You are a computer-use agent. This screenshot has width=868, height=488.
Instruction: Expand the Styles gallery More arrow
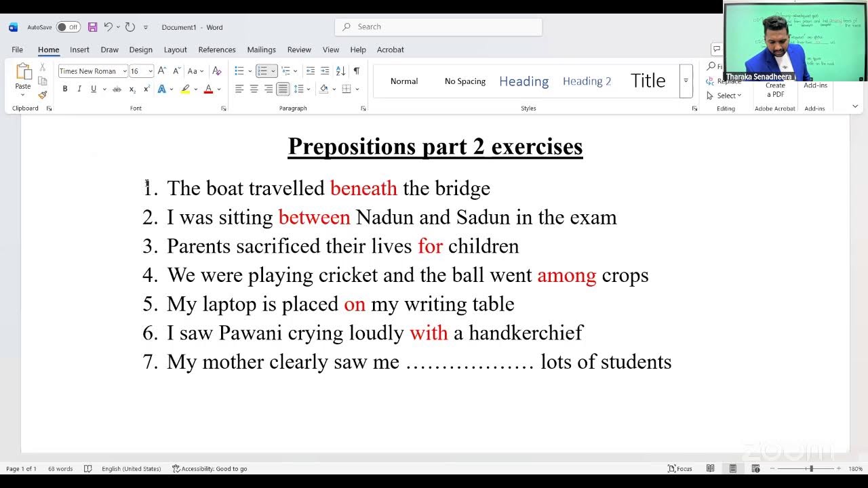tap(686, 81)
